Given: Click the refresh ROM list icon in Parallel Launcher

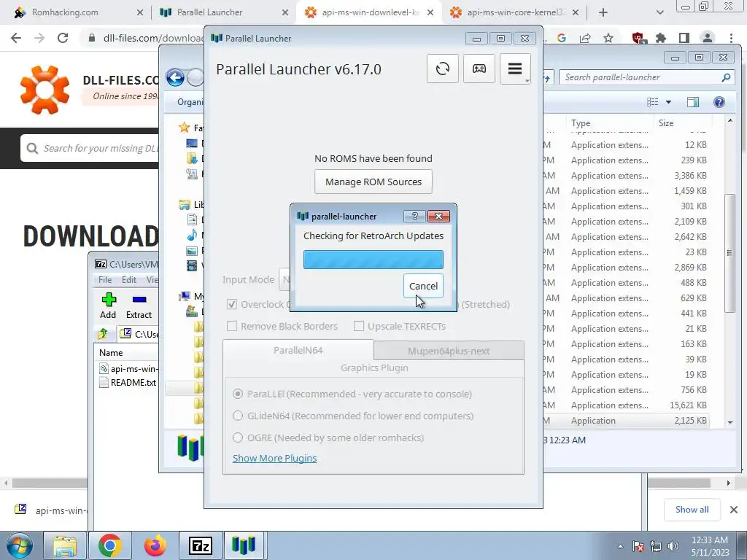Looking at the screenshot, I should [x=442, y=69].
